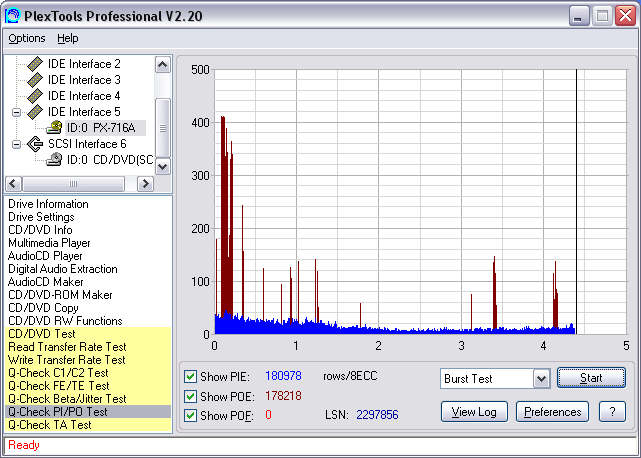The height and width of the screenshot is (458, 641).
Task: Select Write Transfer Rate Test
Action: [x=88, y=360]
